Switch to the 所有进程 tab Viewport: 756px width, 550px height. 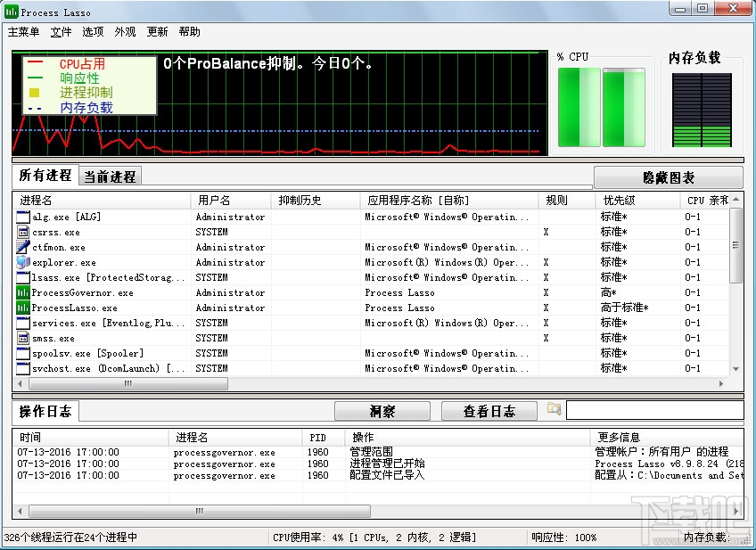pyautogui.click(x=45, y=176)
